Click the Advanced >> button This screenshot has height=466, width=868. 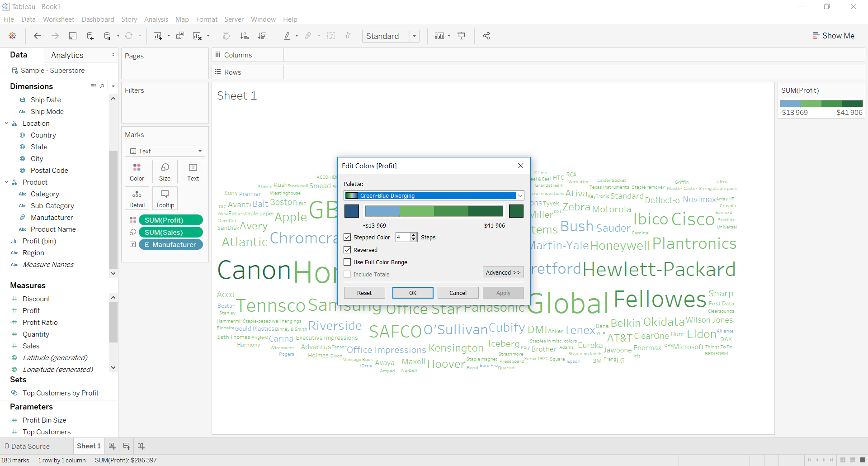pos(503,272)
